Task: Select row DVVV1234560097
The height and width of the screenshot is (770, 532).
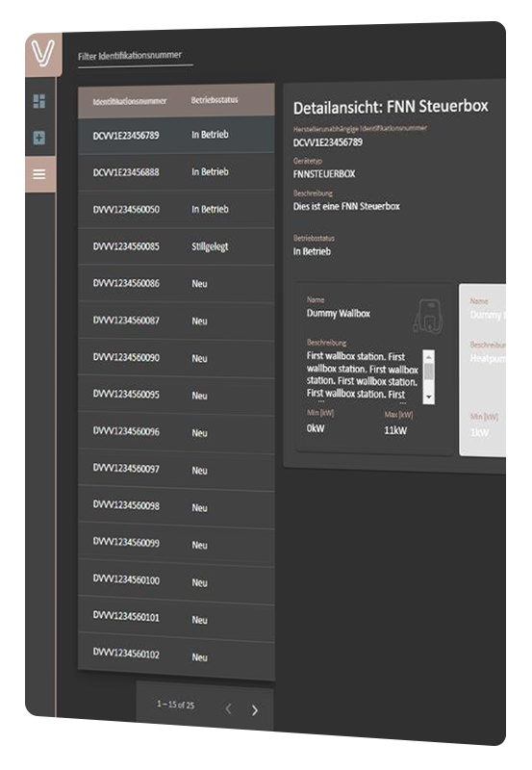Action: coord(176,470)
